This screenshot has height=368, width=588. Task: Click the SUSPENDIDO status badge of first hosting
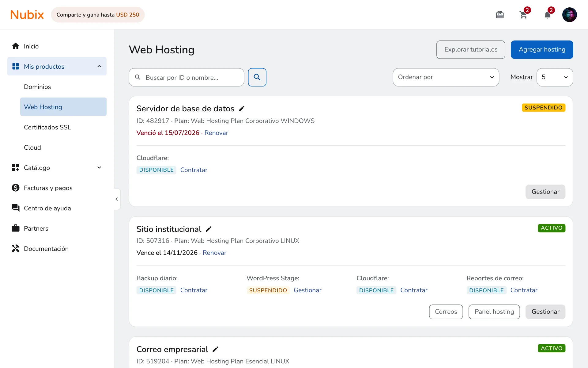(543, 108)
